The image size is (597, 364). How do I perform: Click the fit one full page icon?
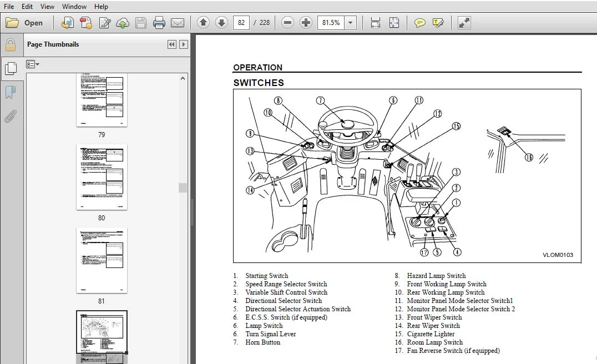pos(394,23)
